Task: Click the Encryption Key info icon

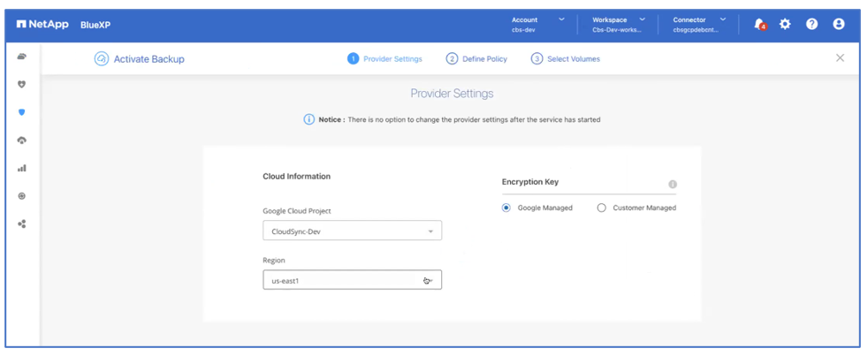Action: 673,184
